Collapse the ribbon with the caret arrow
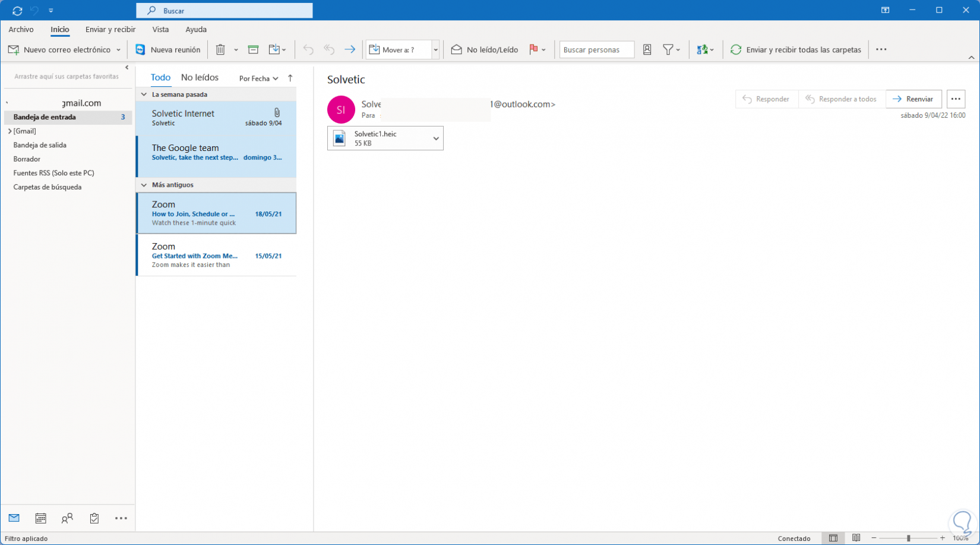 point(972,57)
